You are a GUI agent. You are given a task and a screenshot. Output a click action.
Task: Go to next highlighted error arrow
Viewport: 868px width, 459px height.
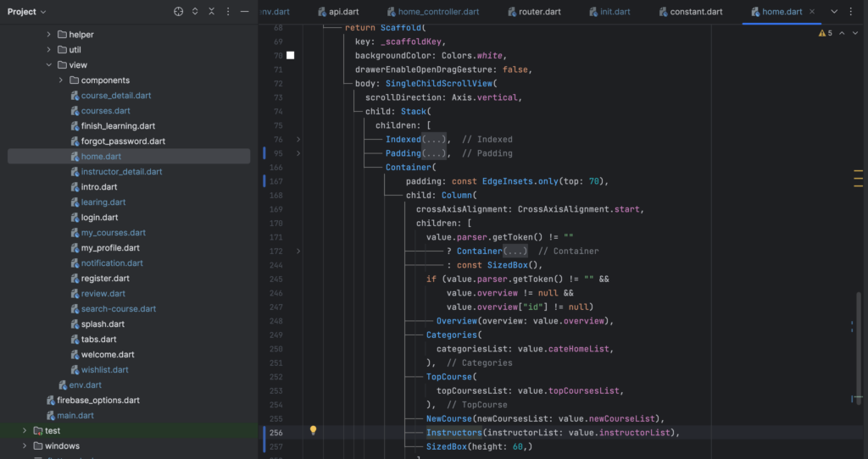tap(855, 33)
